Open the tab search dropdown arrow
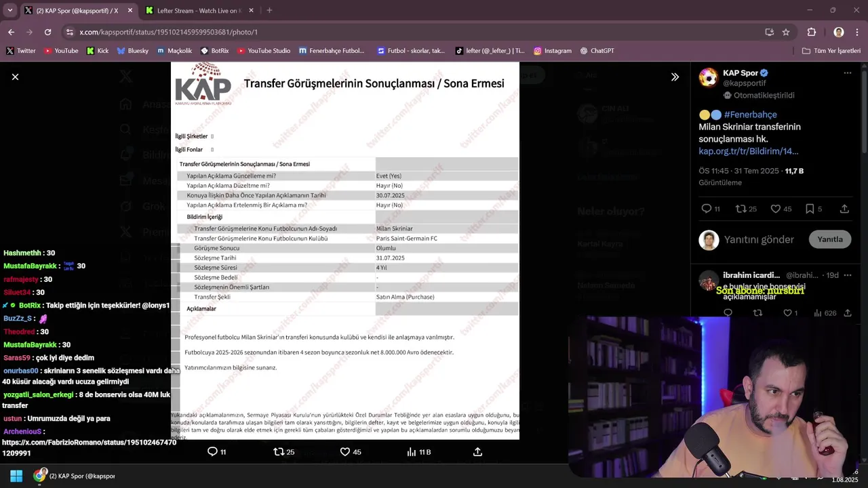 point(9,10)
